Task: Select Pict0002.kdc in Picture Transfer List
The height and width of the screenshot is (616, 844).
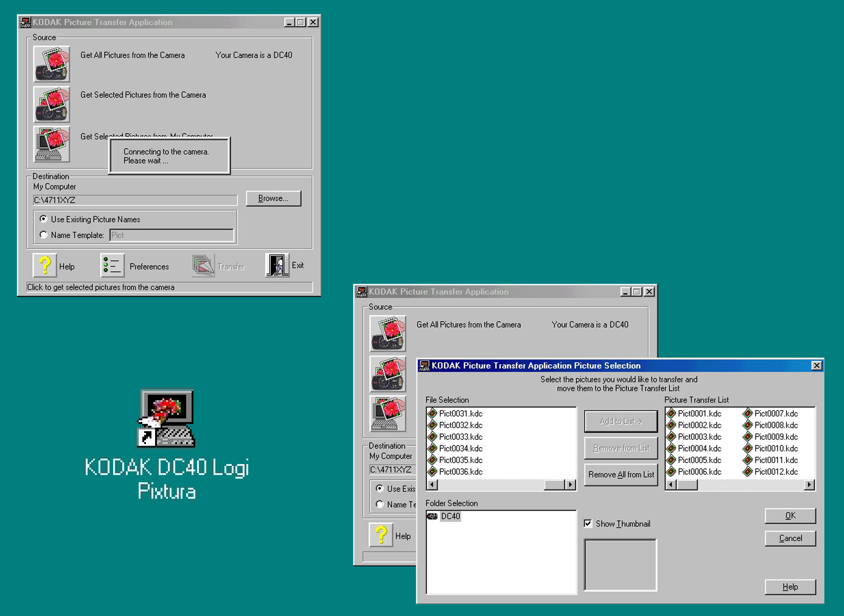Action: 694,425
